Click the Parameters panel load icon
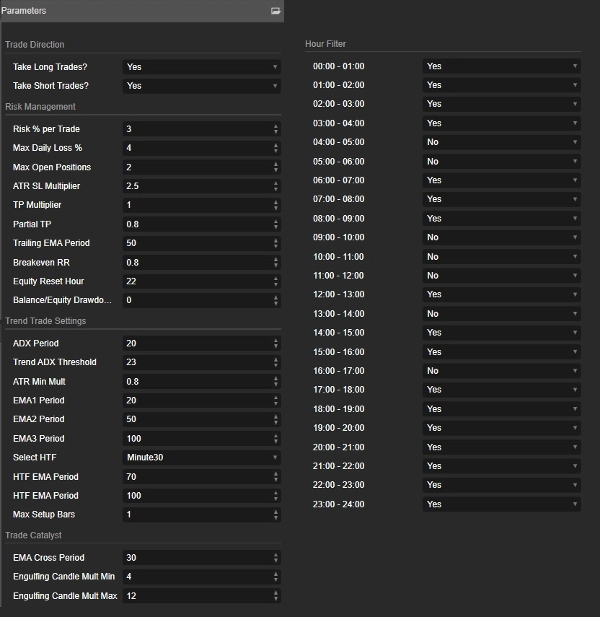Screen dimensions: 600x617 pos(275,11)
